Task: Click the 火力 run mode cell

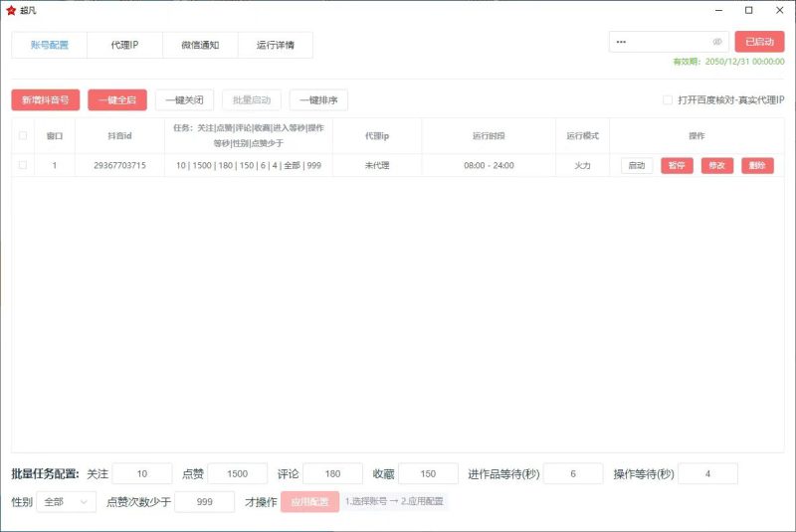Action: tap(583, 165)
